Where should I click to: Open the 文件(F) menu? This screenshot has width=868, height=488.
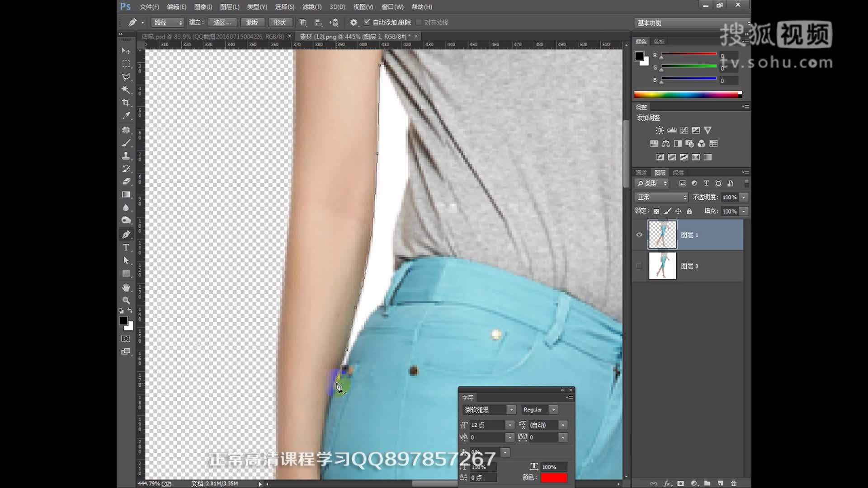coord(149,7)
